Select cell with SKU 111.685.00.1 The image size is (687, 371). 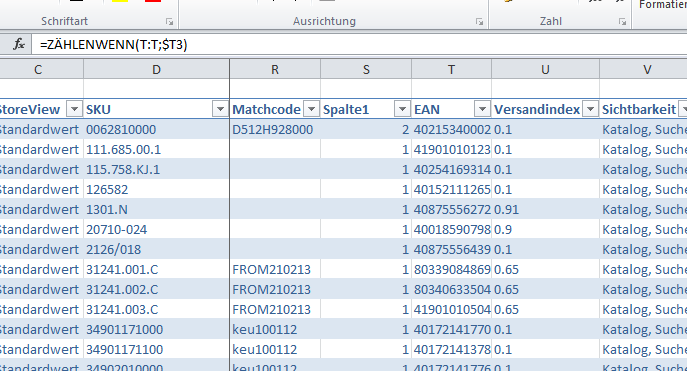(156, 149)
